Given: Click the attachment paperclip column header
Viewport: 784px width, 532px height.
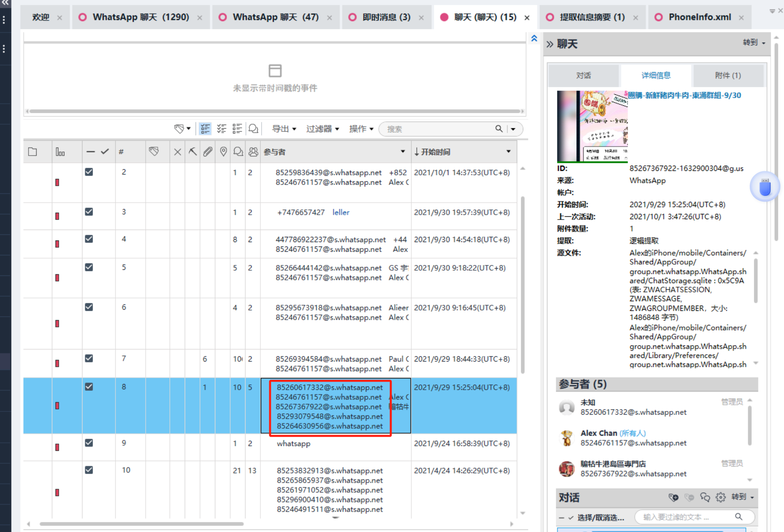Looking at the screenshot, I should tap(207, 152).
